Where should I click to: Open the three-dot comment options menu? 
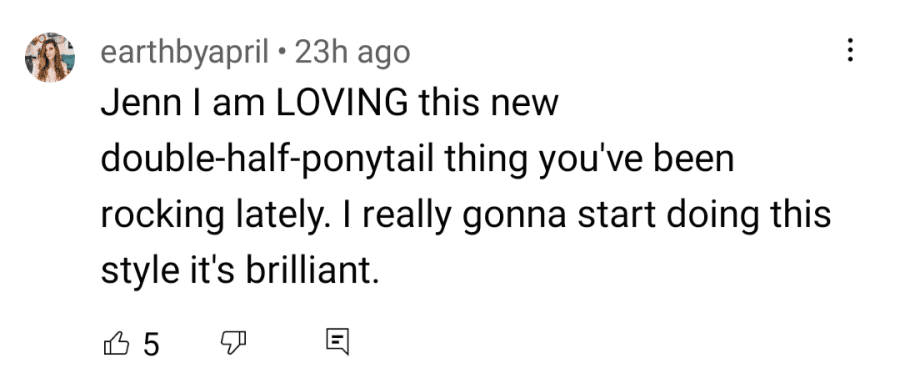850,51
